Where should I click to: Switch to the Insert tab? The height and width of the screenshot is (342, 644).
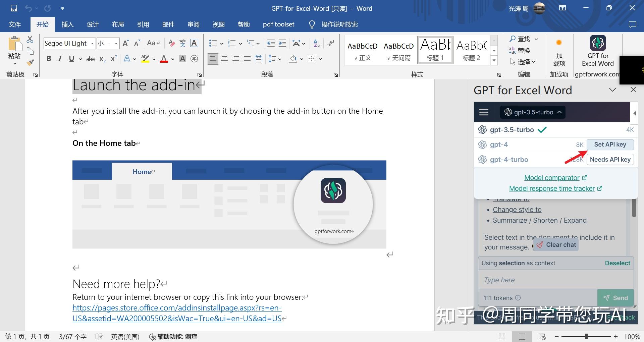(x=67, y=24)
